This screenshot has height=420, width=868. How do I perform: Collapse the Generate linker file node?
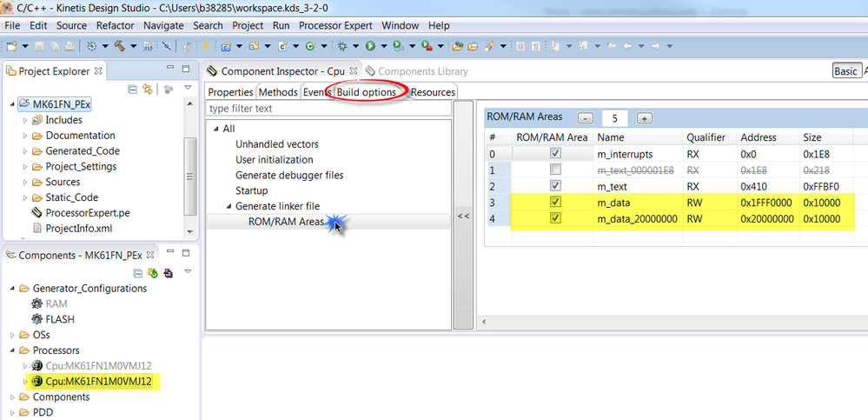coord(229,206)
